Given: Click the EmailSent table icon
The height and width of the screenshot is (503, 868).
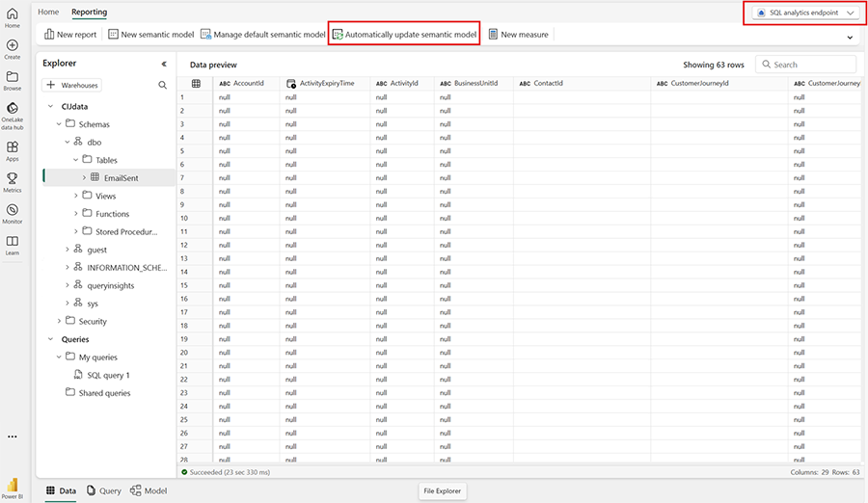Looking at the screenshot, I should [x=95, y=177].
